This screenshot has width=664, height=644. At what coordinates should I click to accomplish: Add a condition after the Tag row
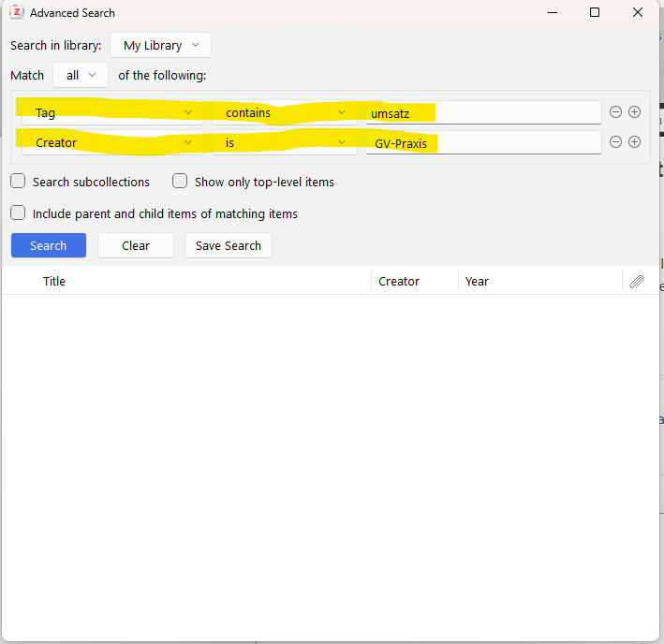(634, 112)
